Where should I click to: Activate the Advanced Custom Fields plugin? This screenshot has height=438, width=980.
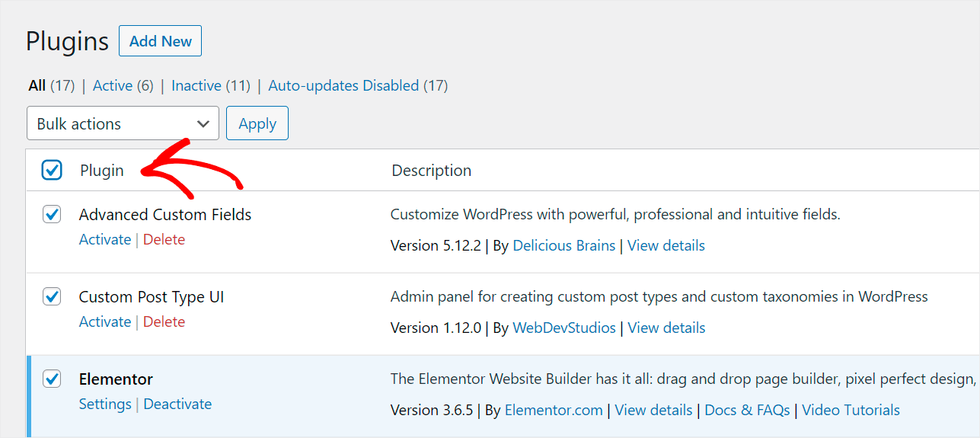[x=105, y=239]
